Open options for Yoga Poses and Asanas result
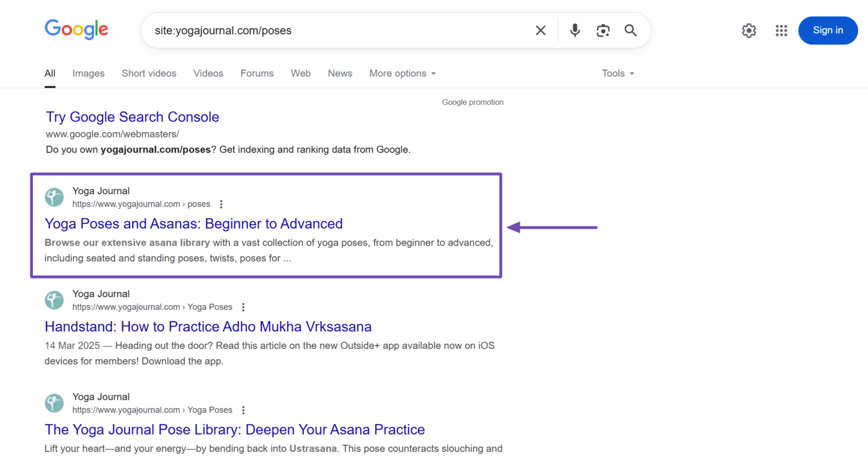 click(x=221, y=204)
